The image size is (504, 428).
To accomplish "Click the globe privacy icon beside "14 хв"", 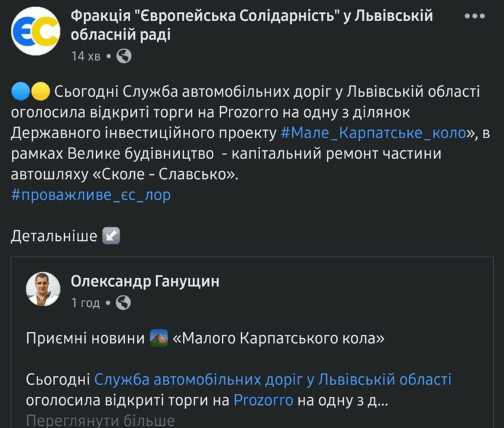I will coord(124,57).
